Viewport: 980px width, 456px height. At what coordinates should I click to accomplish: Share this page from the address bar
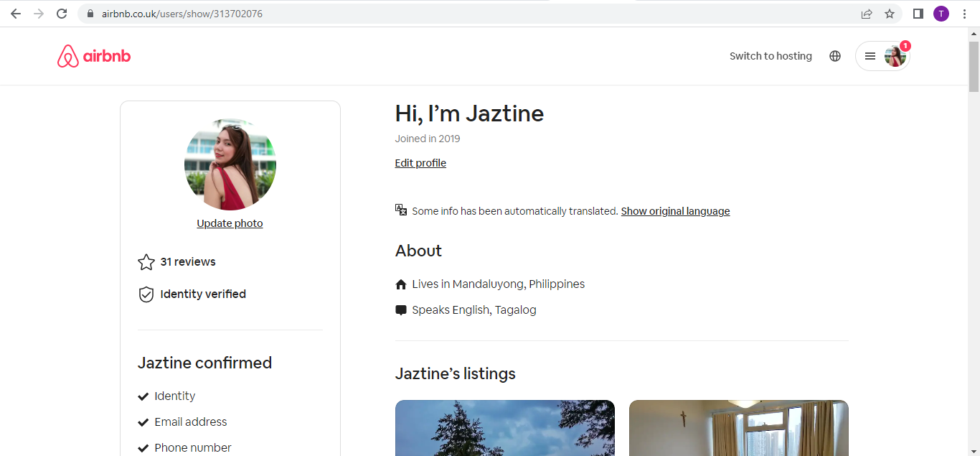coord(867,14)
